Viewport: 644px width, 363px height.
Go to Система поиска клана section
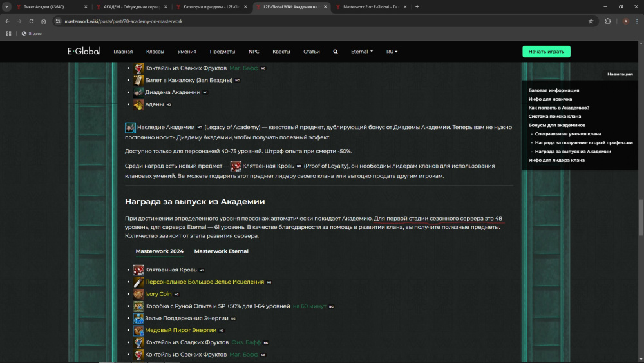point(554,116)
